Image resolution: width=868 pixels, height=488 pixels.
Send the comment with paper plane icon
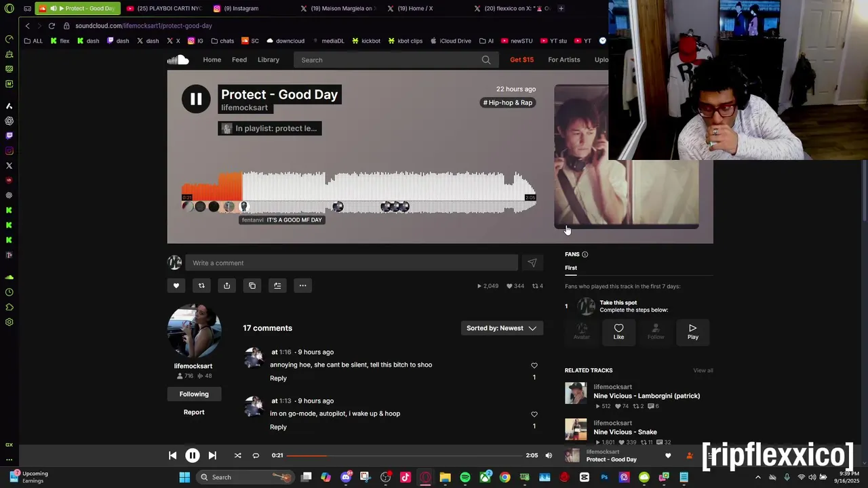tap(532, 263)
